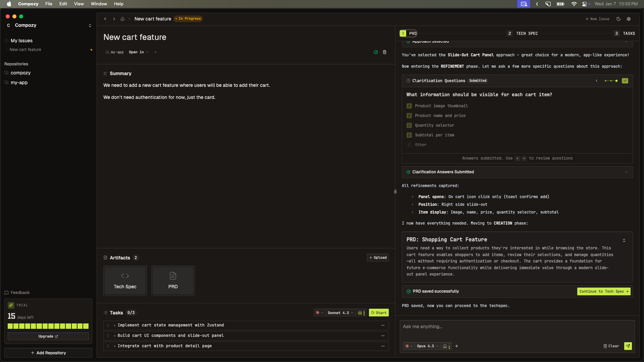Screen dimensions: 644x362
Task: Click the brain icon next to Opus 4.5
Action: (x=444, y=346)
